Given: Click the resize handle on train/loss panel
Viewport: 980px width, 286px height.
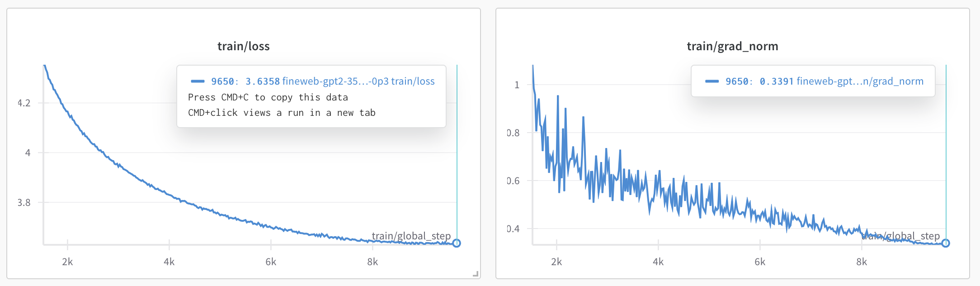Looking at the screenshot, I should point(475,274).
